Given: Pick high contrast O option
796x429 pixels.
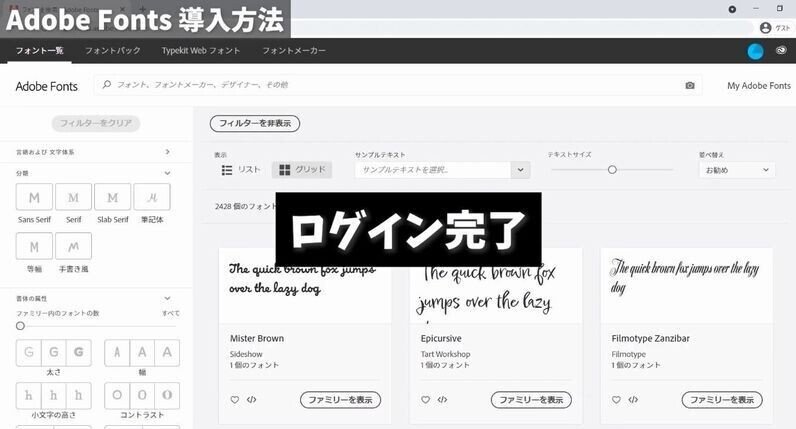Looking at the screenshot, I should 167,395.
